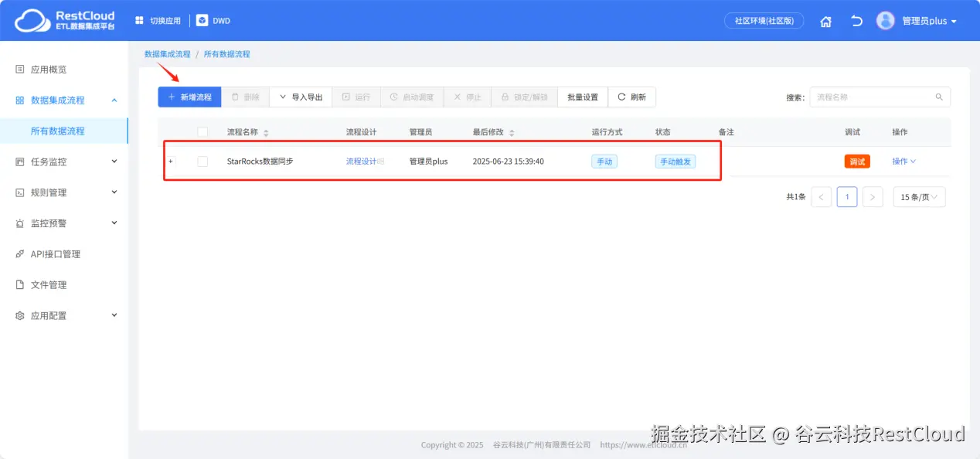
Task: Click 所有数据流程 breadcrumb link
Action: click(x=226, y=54)
